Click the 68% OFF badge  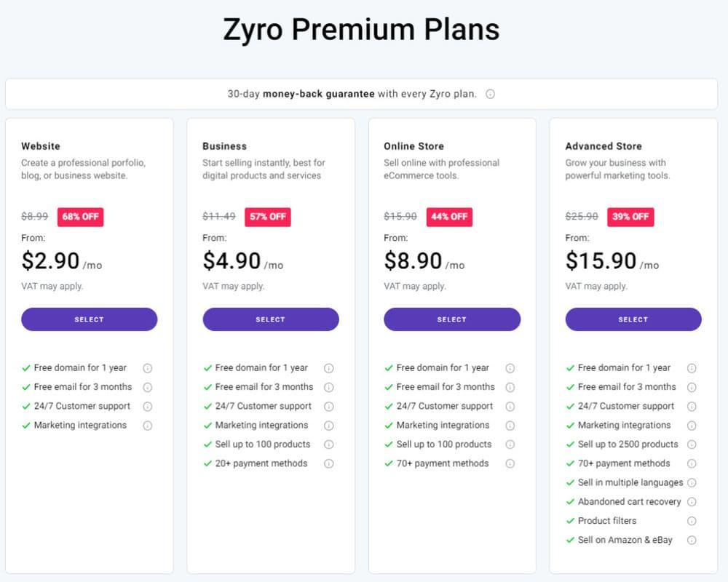tap(82, 217)
